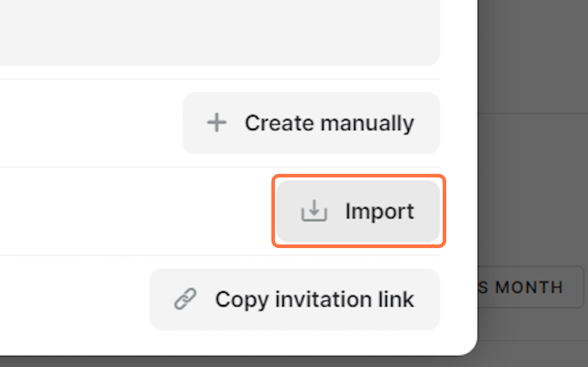The image size is (588, 367).
Task: Click the word Import
Action: tap(379, 211)
